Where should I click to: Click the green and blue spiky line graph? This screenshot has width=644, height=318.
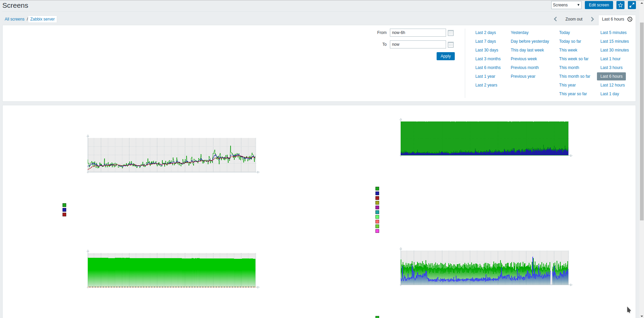485,268
